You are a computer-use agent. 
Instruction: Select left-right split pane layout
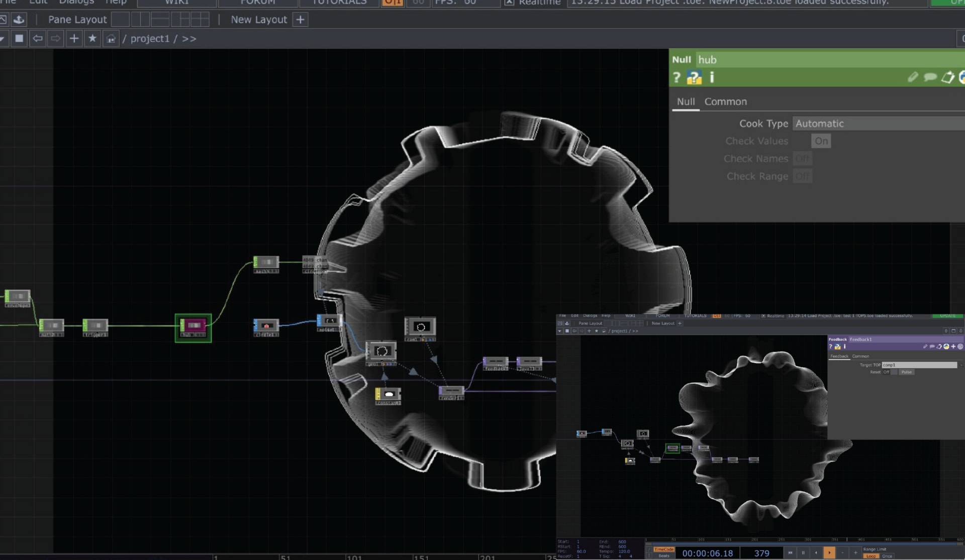pos(140,20)
